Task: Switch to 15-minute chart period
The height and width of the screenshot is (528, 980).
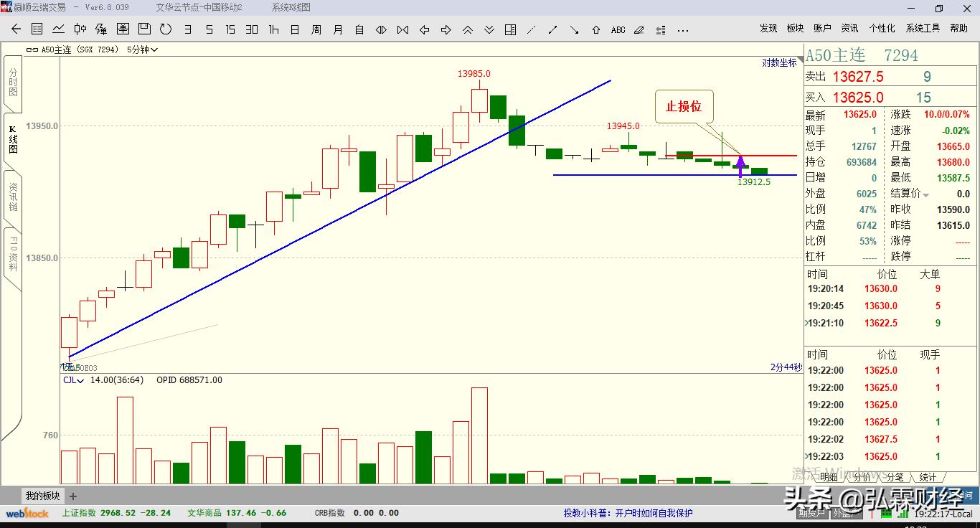Action: point(230,29)
